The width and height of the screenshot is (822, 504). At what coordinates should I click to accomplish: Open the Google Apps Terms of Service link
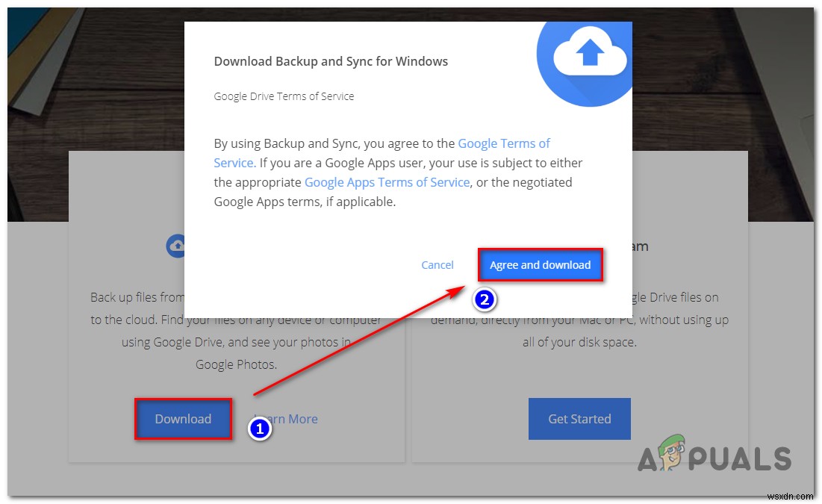[387, 181]
